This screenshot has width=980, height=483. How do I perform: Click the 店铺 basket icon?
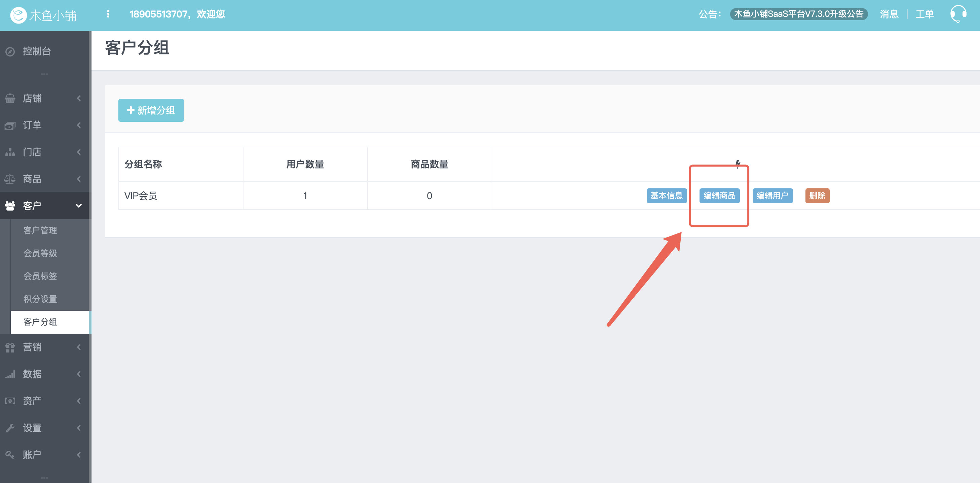(10, 98)
